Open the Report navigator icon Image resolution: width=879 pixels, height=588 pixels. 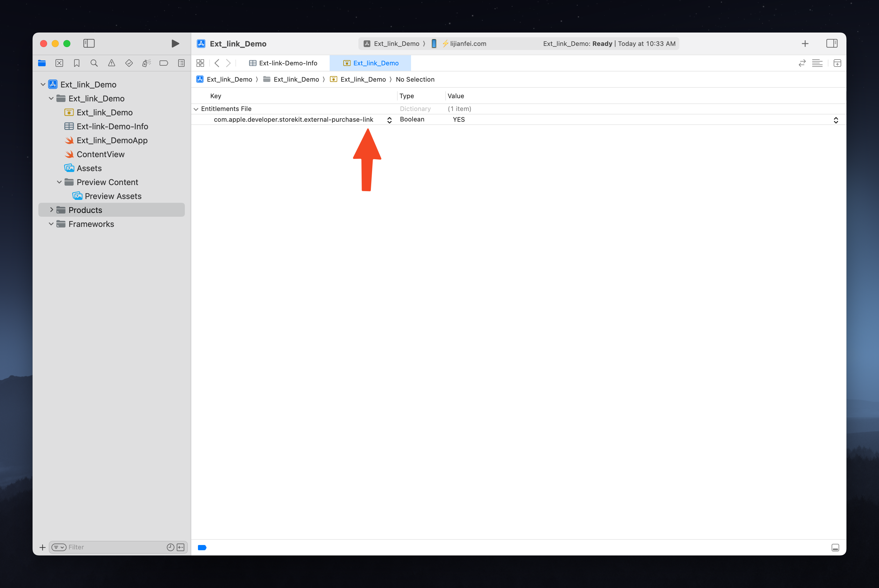(x=181, y=63)
